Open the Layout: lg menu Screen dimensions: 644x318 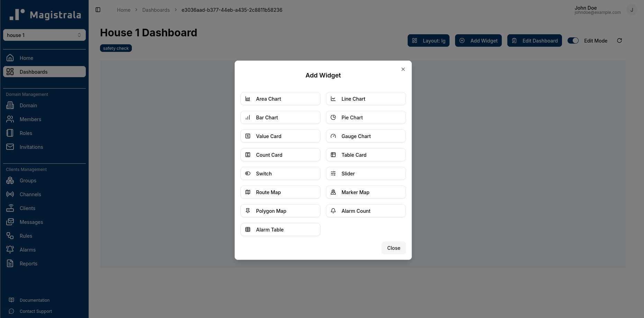(x=428, y=40)
